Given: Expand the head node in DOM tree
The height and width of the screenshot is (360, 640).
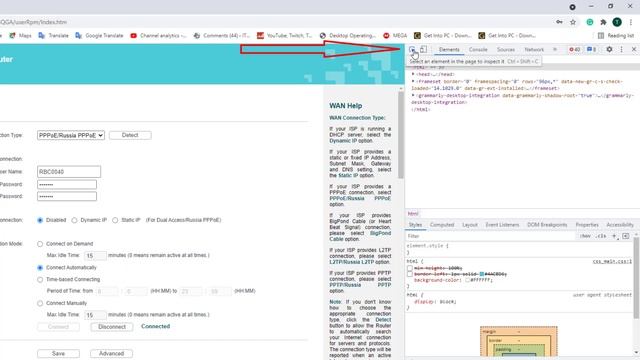Looking at the screenshot, I should click(413, 74).
